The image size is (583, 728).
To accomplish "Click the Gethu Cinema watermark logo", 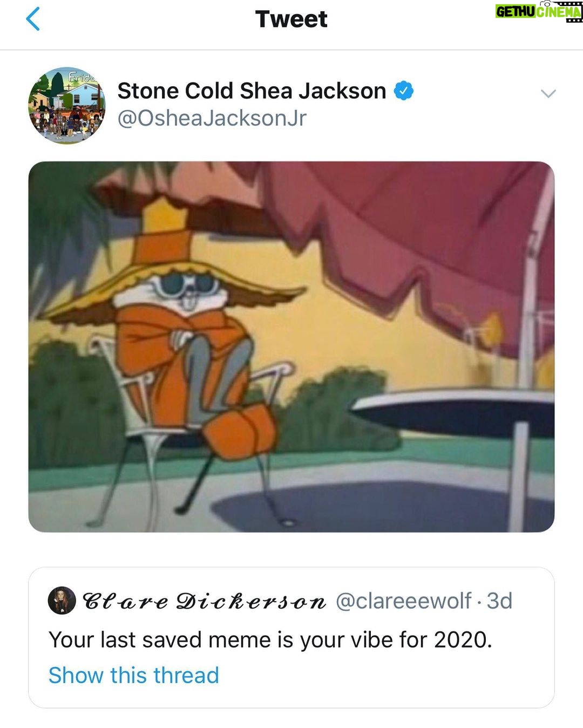I will point(539,11).
